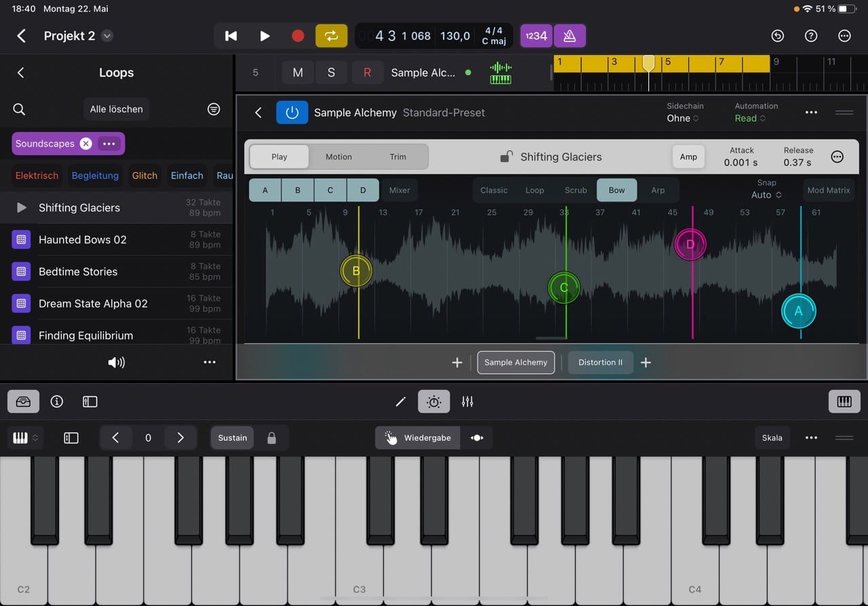Open the round options icon beside Release
Image resolution: width=868 pixels, height=606 pixels.
pos(837,157)
